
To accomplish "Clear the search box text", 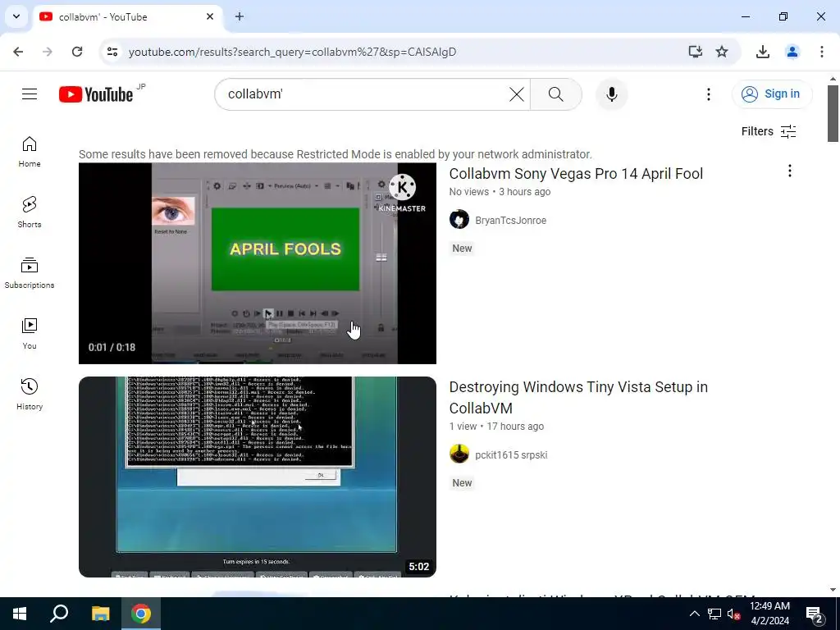I will coord(517,94).
